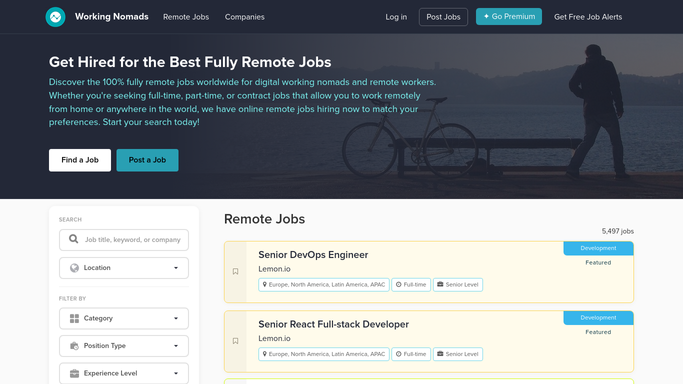The height and width of the screenshot is (384, 683).
Task: Click the Post Jobs header button
Action: point(443,17)
